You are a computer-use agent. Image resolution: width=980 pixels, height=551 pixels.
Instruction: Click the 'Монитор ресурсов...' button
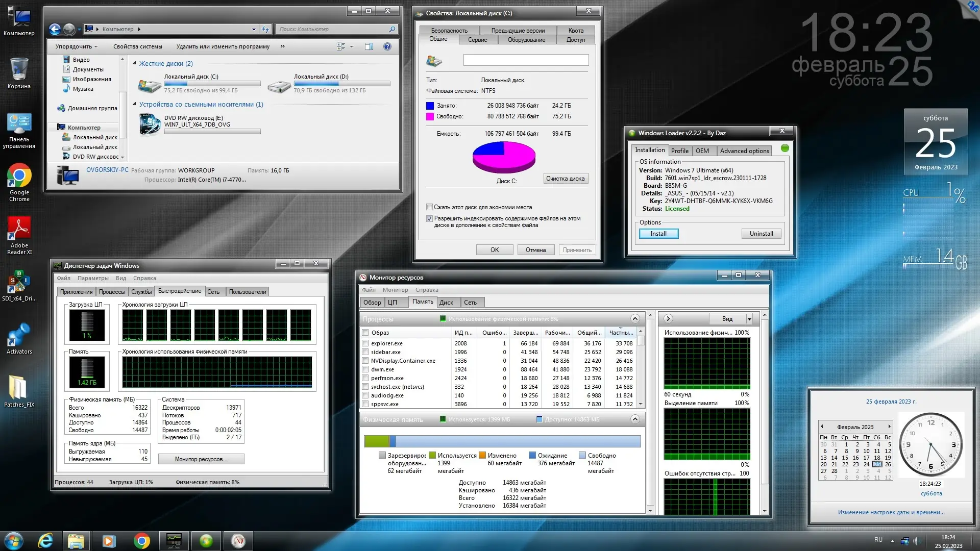tap(201, 459)
